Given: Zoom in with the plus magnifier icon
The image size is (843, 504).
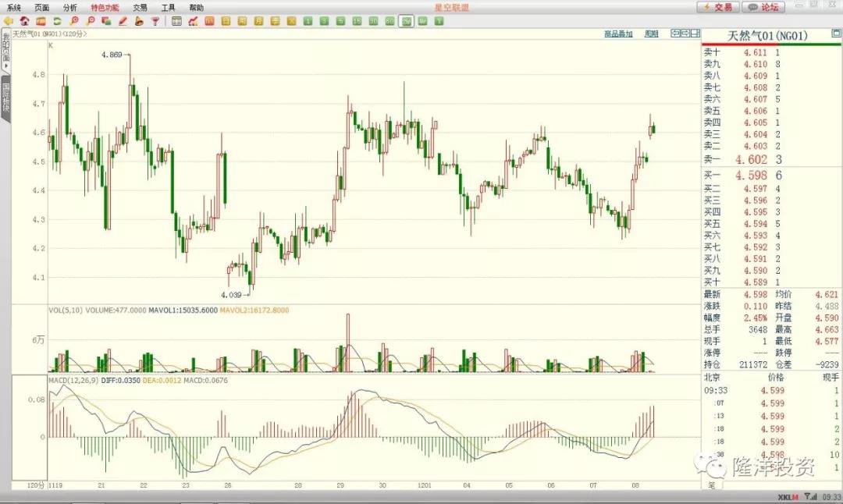Looking at the screenshot, I should click(73, 21).
